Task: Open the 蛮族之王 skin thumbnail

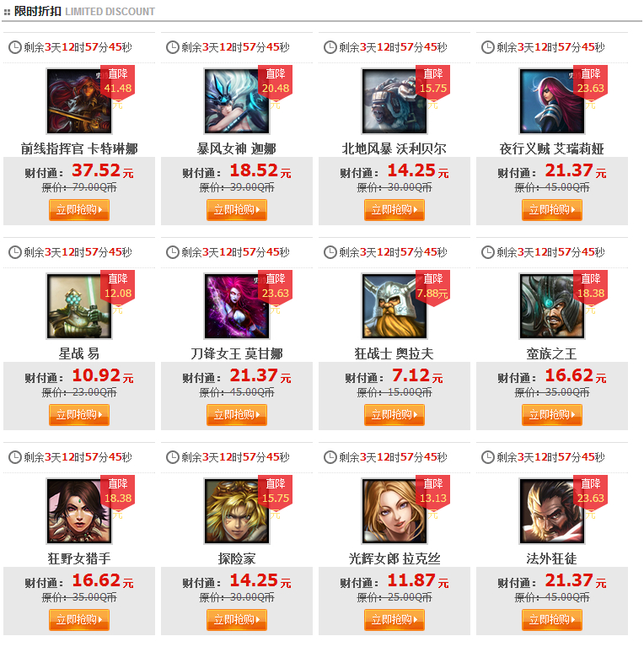Action: coord(552,306)
